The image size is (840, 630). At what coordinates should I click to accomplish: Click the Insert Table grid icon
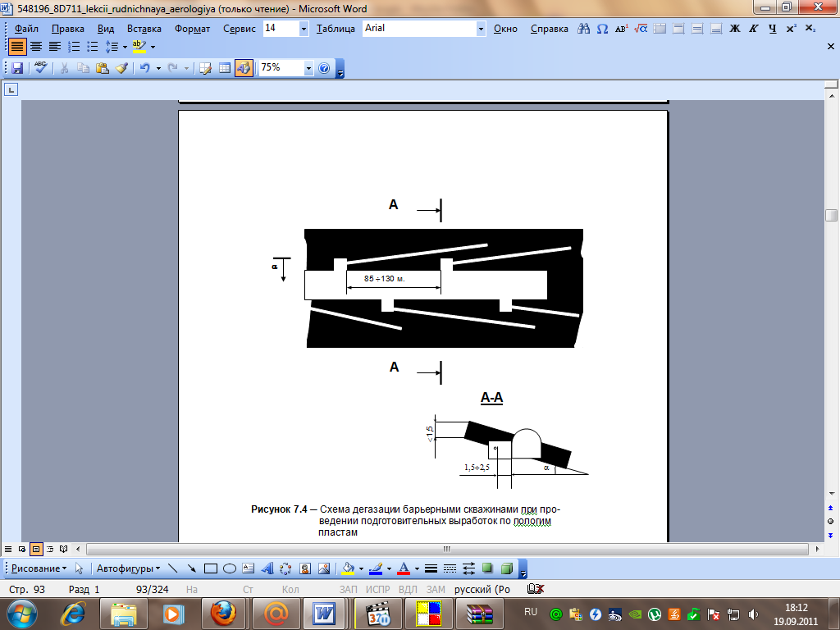pyautogui.click(x=225, y=68)
